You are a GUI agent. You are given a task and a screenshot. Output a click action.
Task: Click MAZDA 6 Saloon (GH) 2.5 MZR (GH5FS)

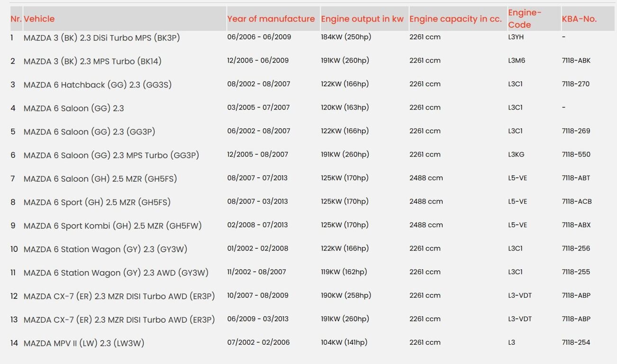(x=100, y=179)
